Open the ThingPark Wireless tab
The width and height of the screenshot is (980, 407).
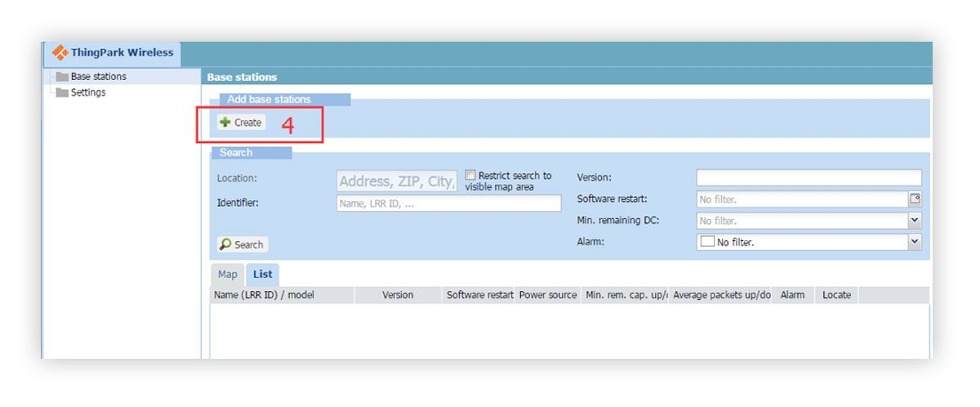pos(112,53)
